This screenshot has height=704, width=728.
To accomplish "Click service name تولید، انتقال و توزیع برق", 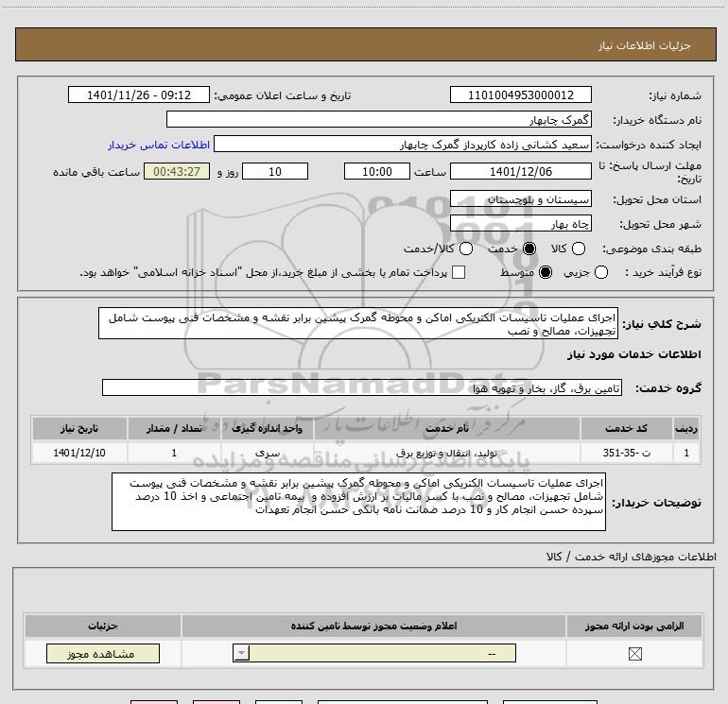I will coord(446,453).
